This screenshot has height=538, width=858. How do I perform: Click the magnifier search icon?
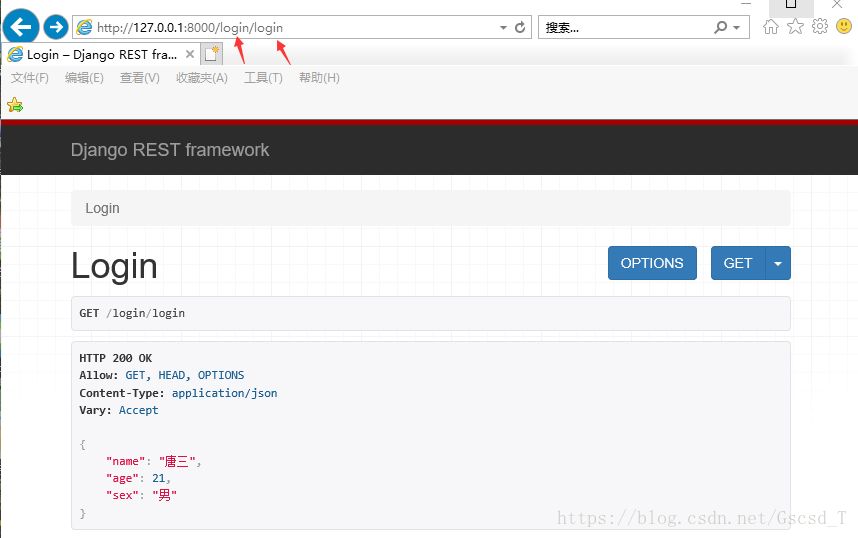tap(721, 27)
